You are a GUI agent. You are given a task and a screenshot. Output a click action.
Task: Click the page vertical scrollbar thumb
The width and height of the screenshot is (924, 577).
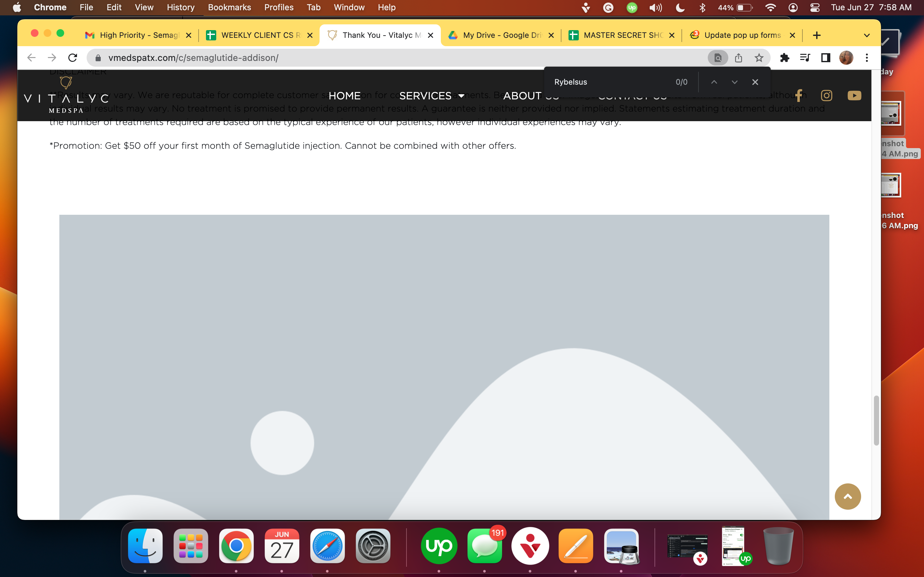pos(876,421)
